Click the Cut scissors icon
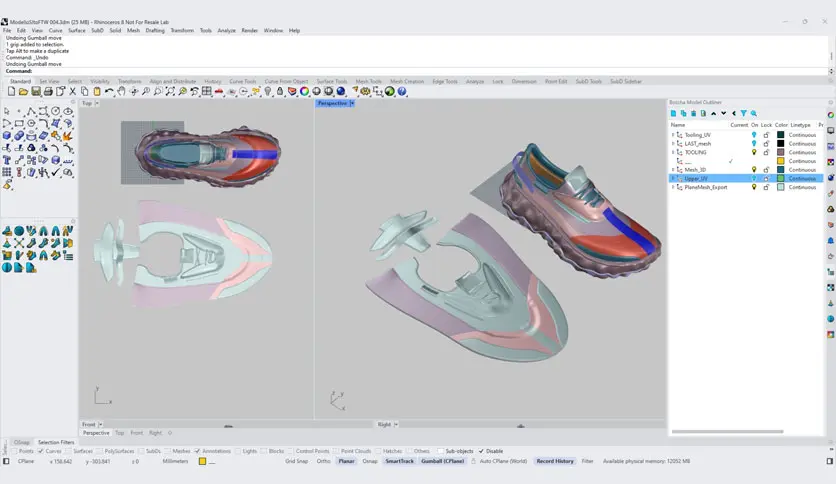This screenshot has width=836, height=484. point(73,91)
